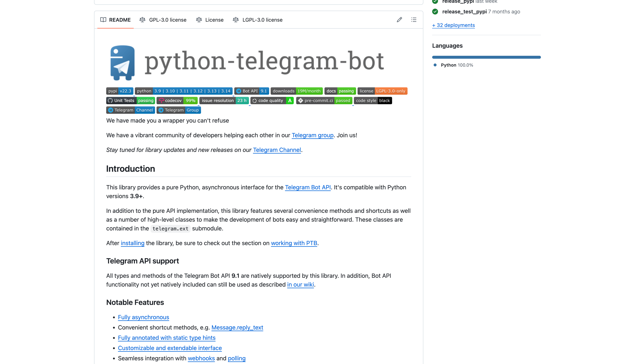Viewport: 635px width, 364px height.
Task: Click the docs passing badge
Action: (x=340, y=91)
